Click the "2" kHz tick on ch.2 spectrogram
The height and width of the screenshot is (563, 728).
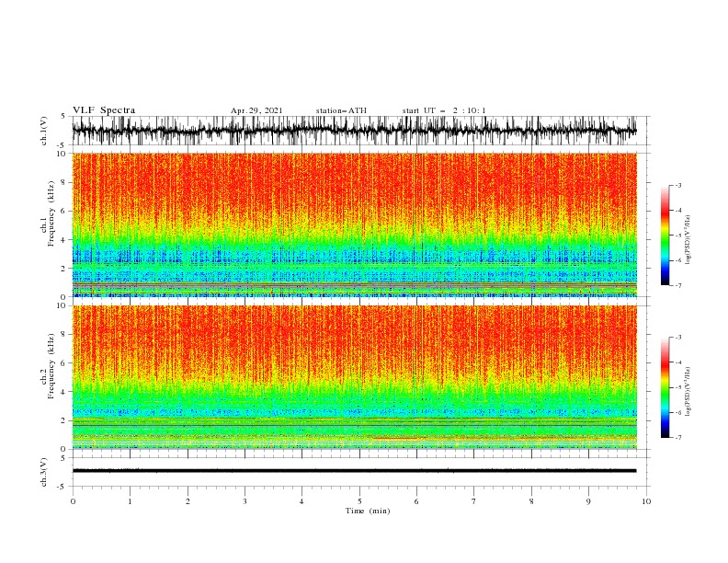(64, 420)
